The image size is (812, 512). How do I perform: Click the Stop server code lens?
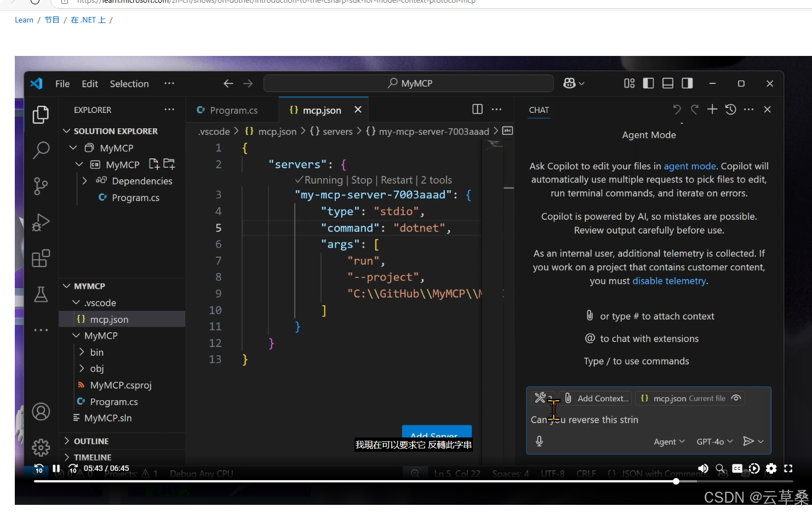click(x=362, y=180)
